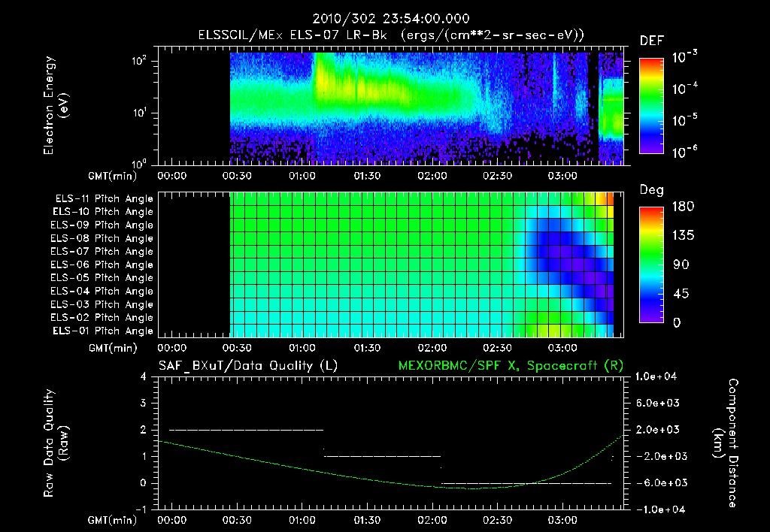Click the bright yellow region in the electron spectrogram
The height and width of the screenshot is (532, 770).
[x=363, y=83]
